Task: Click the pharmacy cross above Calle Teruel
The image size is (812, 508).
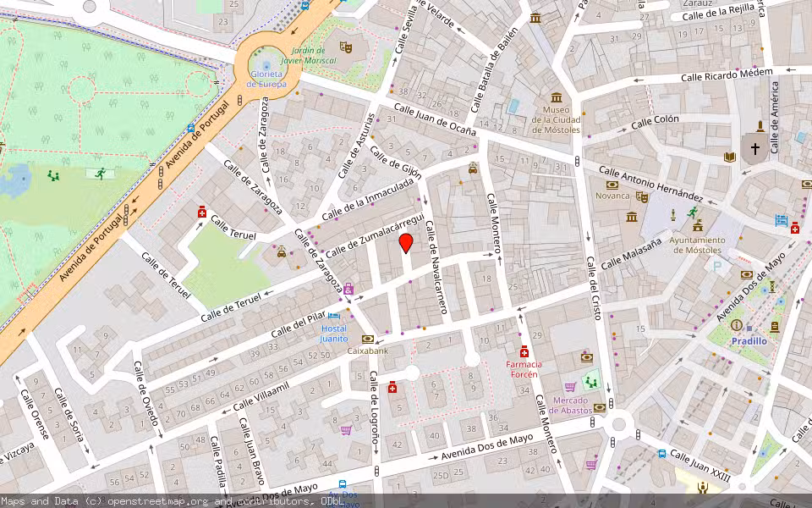Action: coord(202,212)
